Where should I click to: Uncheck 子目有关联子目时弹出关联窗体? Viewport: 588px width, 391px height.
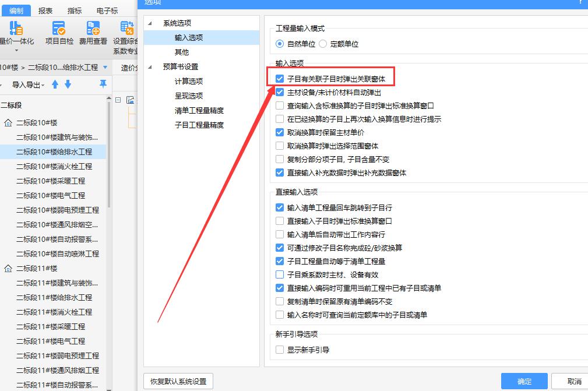pos(279,78)
